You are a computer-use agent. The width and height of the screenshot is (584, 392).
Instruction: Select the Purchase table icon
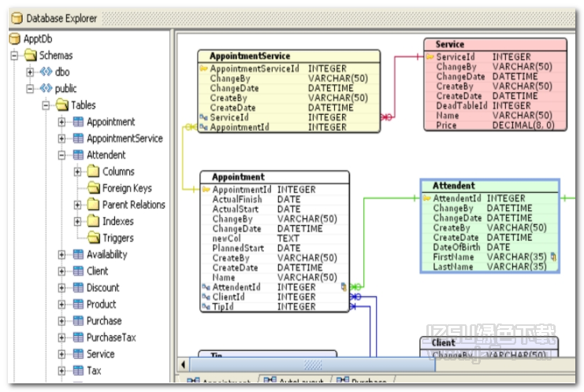point(78,320)
